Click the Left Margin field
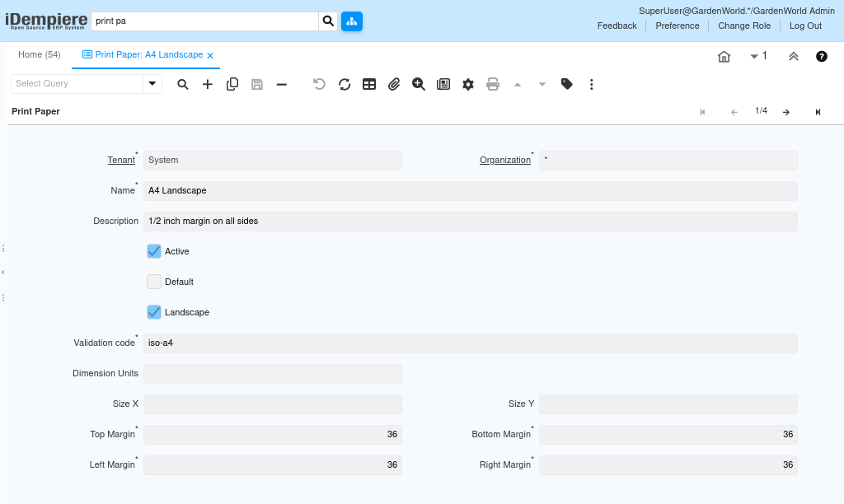The height and width of the screenshot is (504, 844). click(x=272, y=465)
